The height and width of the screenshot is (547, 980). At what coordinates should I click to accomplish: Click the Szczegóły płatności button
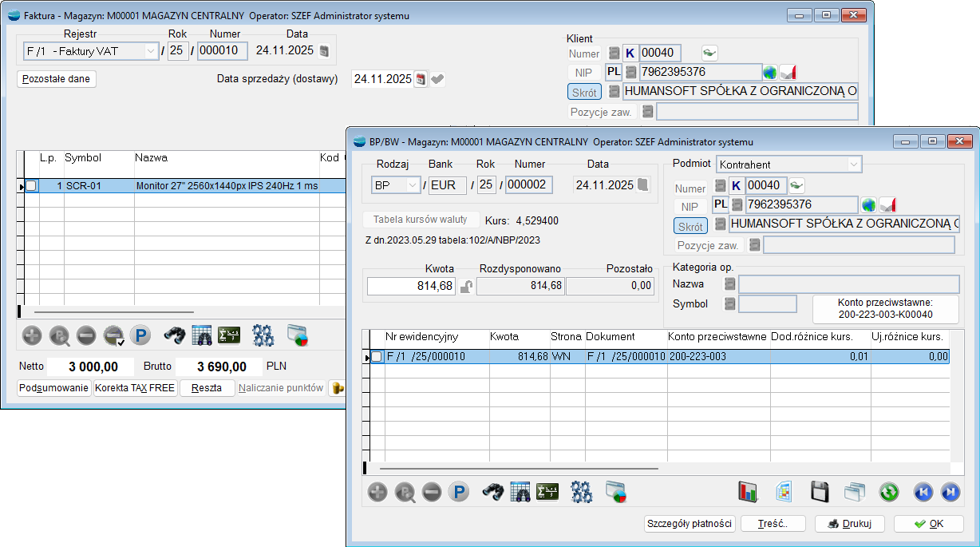(x=690, y=524)
